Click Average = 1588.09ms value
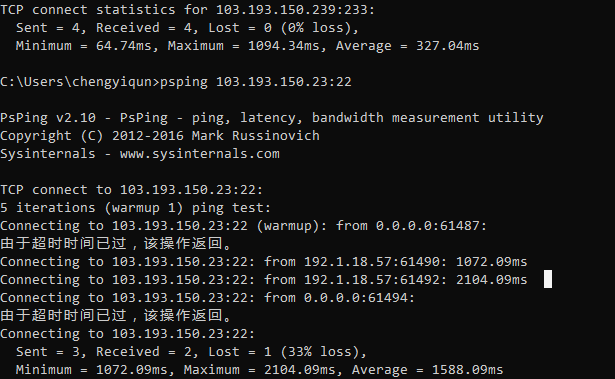The image size is (615, 379). [x=427, y=370]
